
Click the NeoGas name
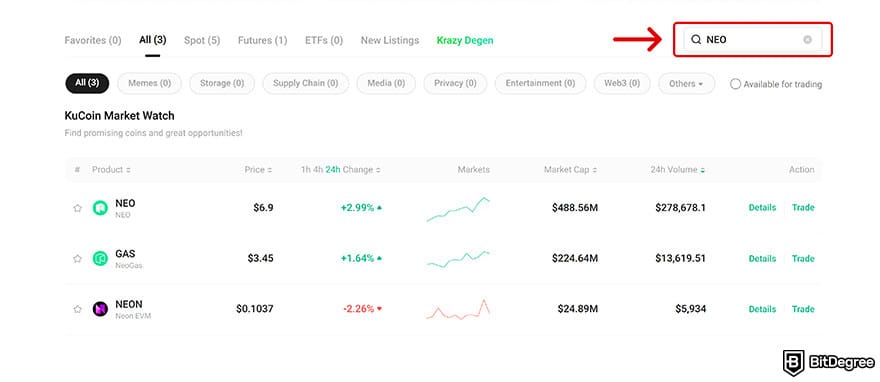[129, 265]
